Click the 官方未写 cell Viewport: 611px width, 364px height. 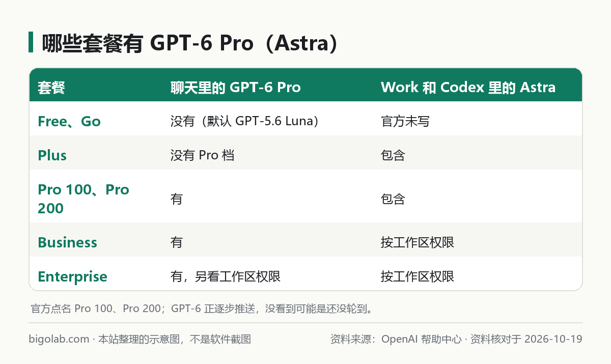point(405,121)
